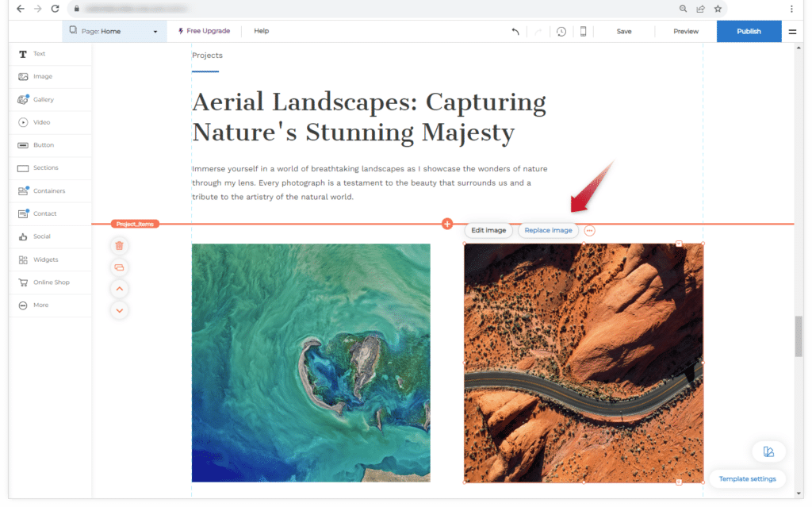
Task: Select Gallery in the left sidebar
Action: click(43, 100)
